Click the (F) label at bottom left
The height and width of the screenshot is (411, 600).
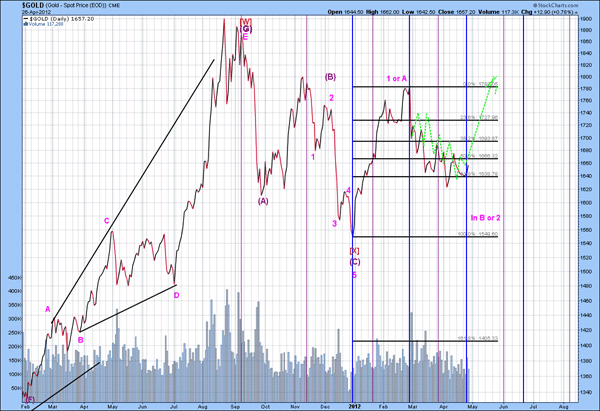(30, 400)
